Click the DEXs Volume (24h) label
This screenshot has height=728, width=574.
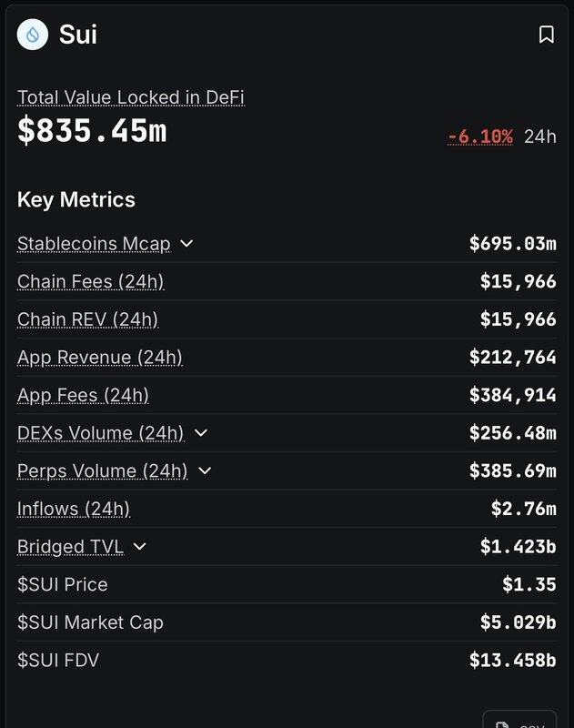click(x=100, y=433)
